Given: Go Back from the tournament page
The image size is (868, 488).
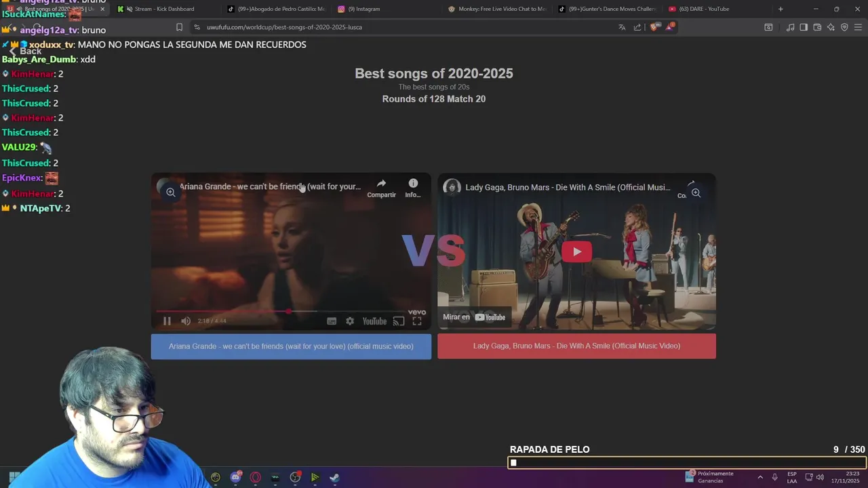Looking at the screenshot, I should pyautogui.click(x=26, y=52).
